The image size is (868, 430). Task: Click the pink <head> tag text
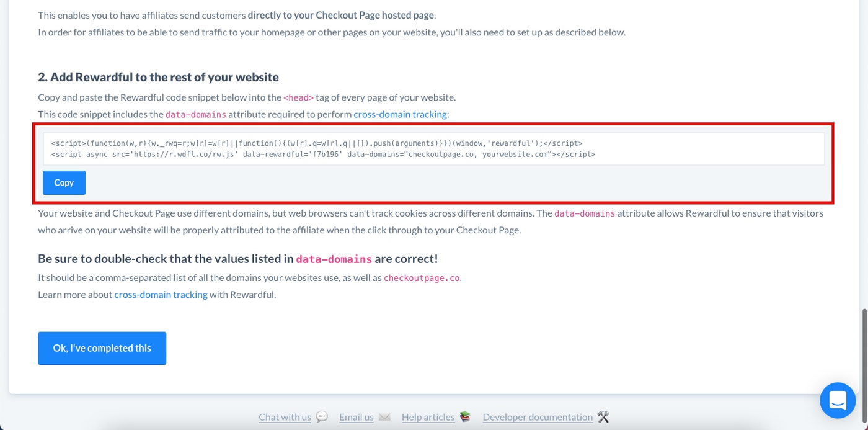tap(298, 97)
